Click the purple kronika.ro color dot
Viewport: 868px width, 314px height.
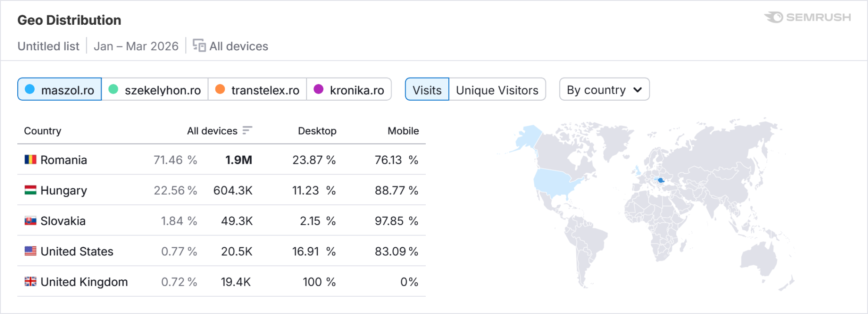pyautogui.click(x=319, y=89)
